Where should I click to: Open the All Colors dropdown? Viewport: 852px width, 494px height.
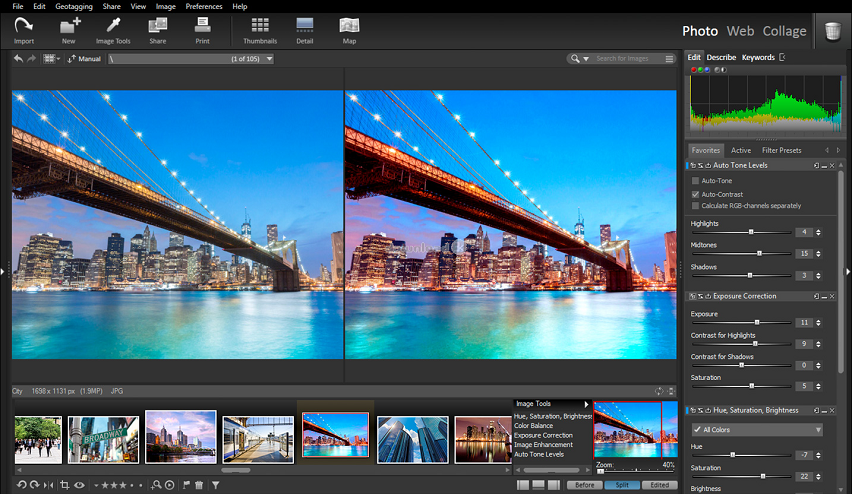tap(756, 430)
